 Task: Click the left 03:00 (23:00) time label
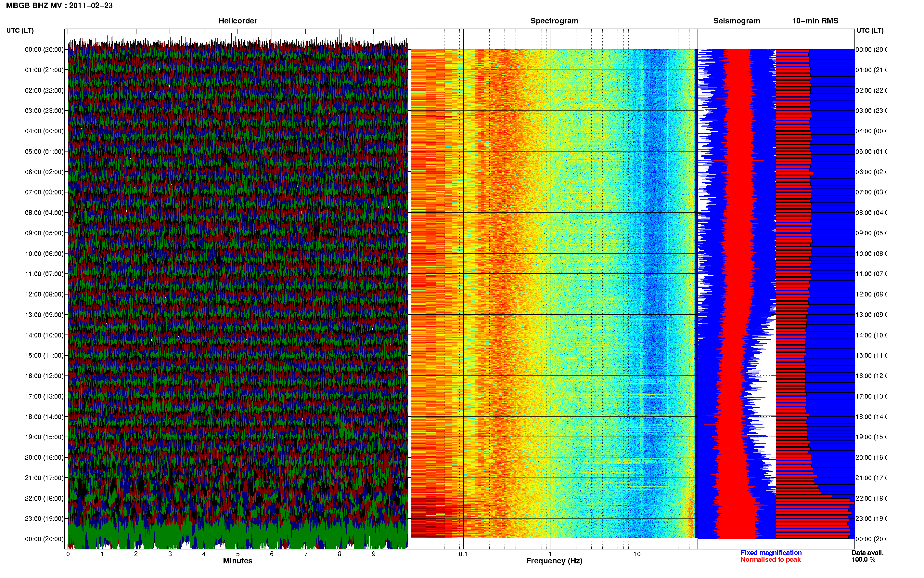[x=44, y=111]
